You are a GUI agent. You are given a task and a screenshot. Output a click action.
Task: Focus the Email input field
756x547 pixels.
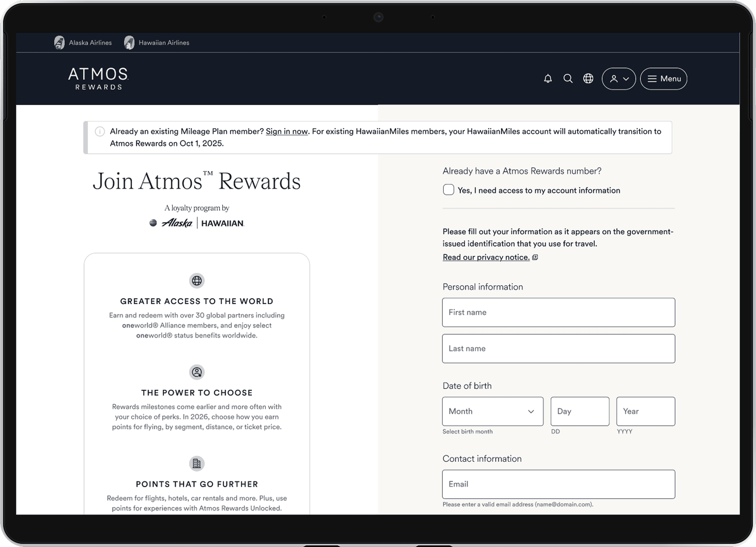pyautogui.click(x=558, y=484)
